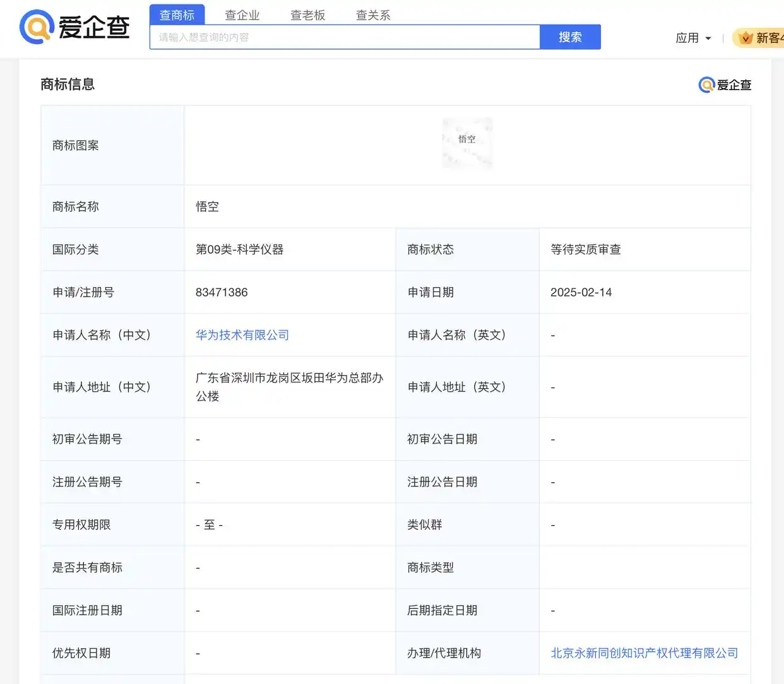Click the 商标类型 label
This screenshot has width=784, height=684.
coord(431,567)
